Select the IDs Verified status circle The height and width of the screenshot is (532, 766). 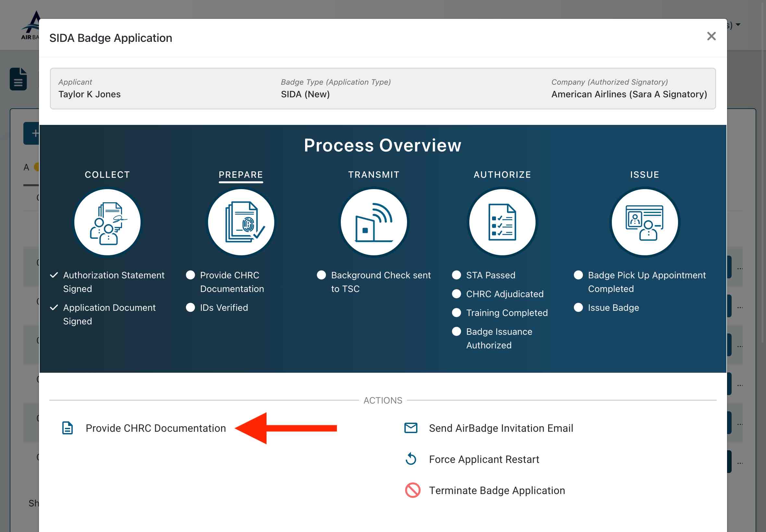pos(191,307)
